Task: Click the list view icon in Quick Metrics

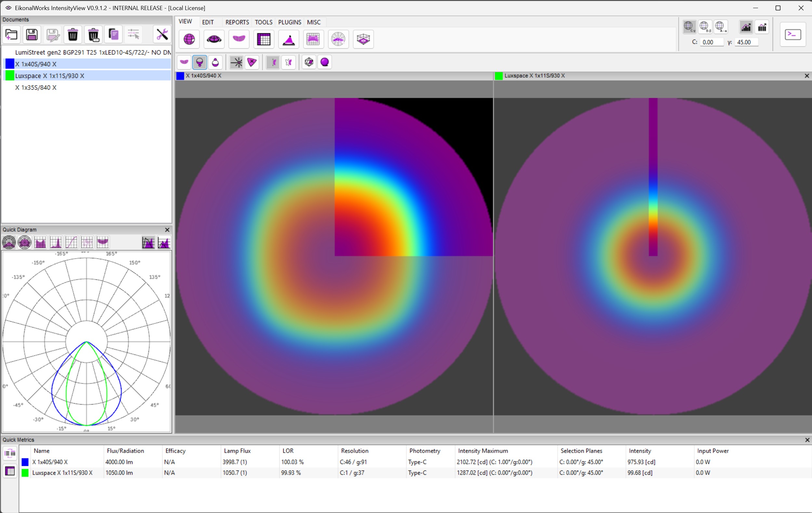Action: pyautogui.click(x=10, y=453)
